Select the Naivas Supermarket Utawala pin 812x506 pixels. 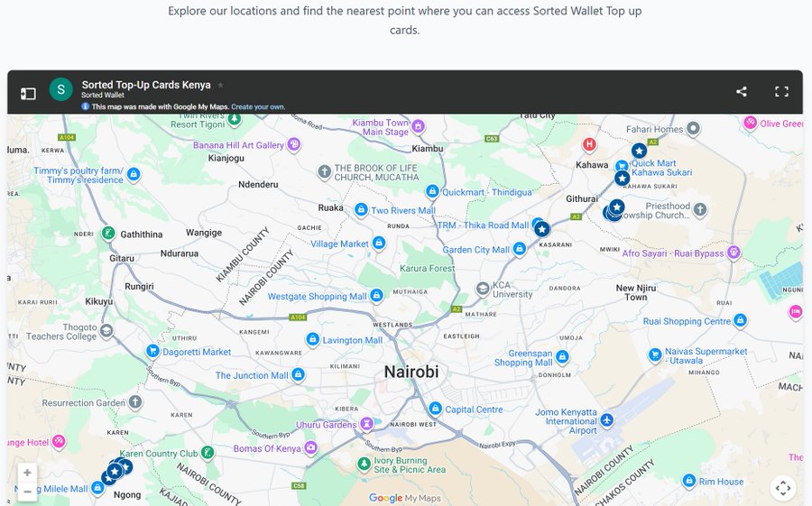click(655, 354)
